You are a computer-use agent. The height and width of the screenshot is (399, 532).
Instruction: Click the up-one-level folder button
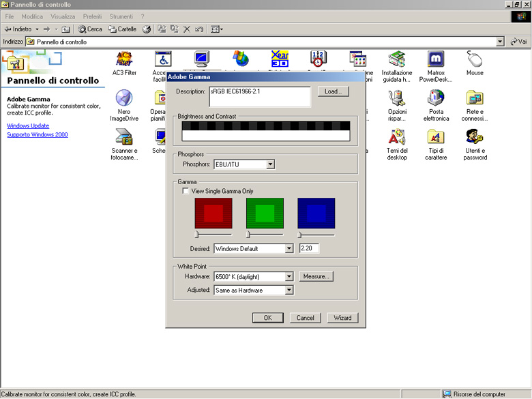point(66,29)
